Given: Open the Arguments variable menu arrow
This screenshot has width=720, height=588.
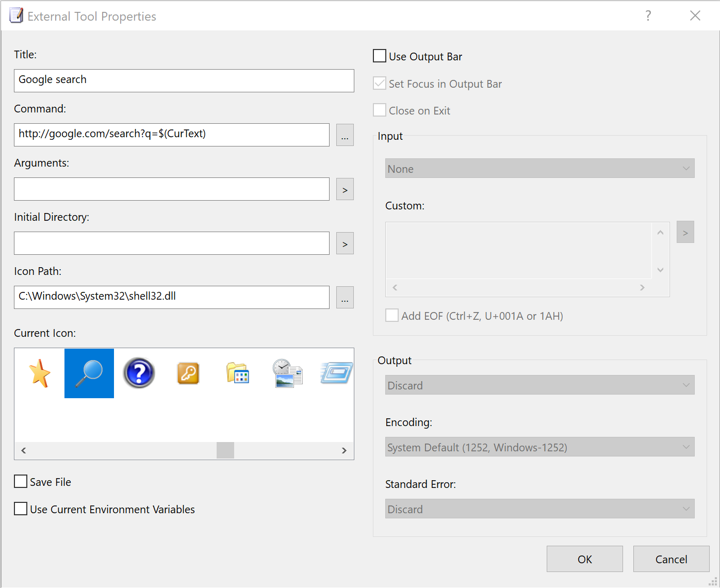Looking at the screenshot, I should point(345,189).
